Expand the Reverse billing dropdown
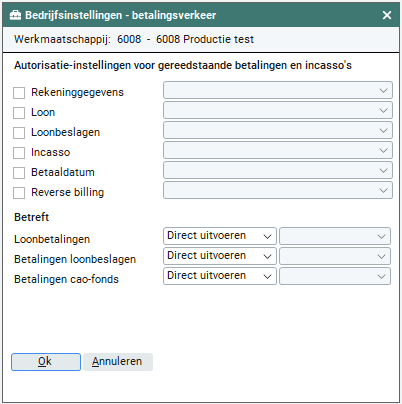 (x=278, y=190)
